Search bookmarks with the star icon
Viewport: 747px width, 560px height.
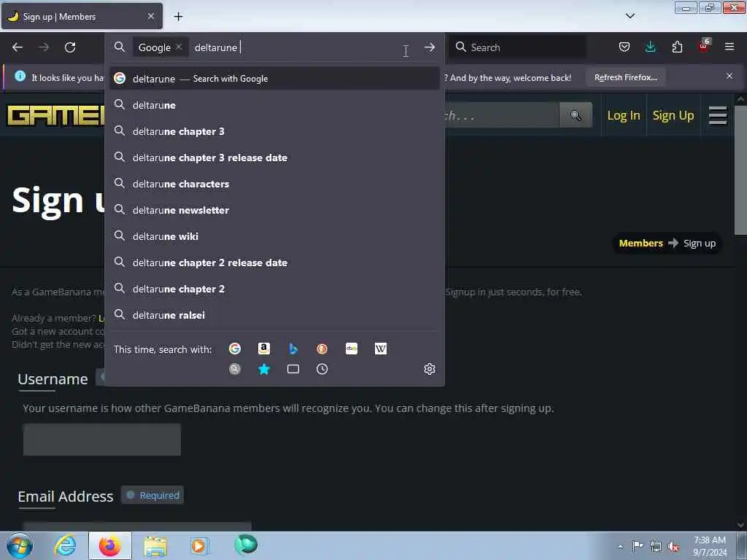[264, 369]
